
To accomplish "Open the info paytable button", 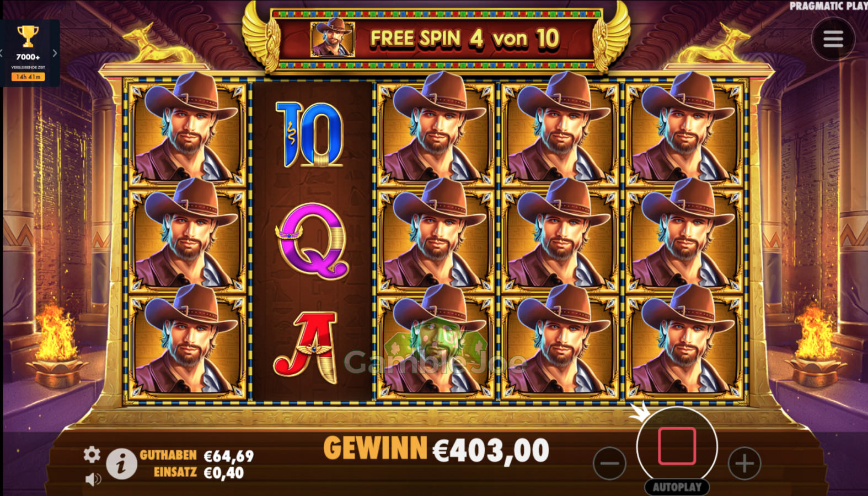I will 121,462.
